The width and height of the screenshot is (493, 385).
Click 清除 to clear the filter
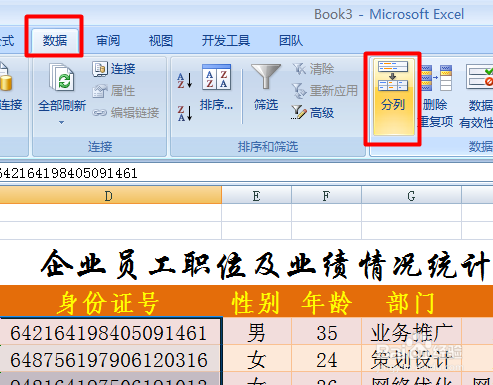point(313,69)
